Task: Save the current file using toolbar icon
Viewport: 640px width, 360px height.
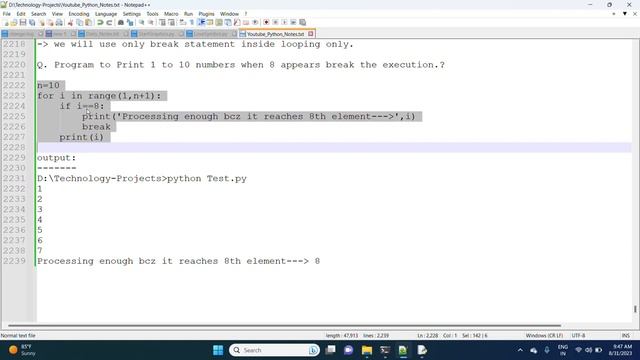Action: 23,22
